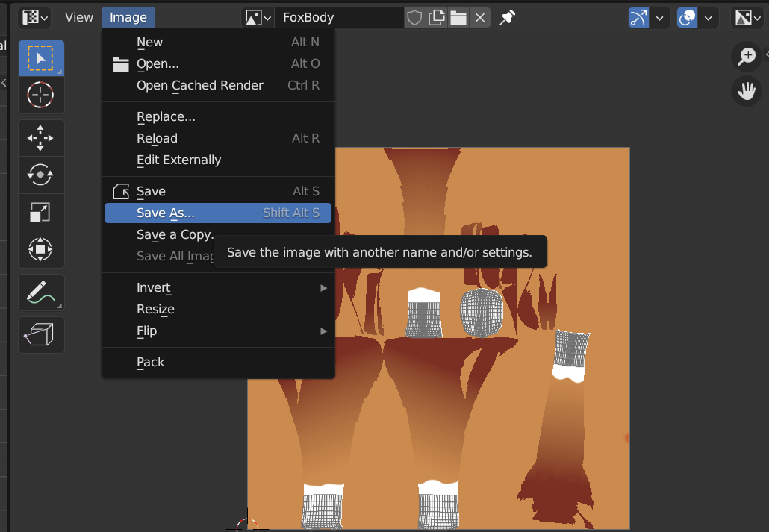Viewport: 769px width, 532px height.
Task: Click the new image duplicate icon
Action: click(x=437, y=18)
